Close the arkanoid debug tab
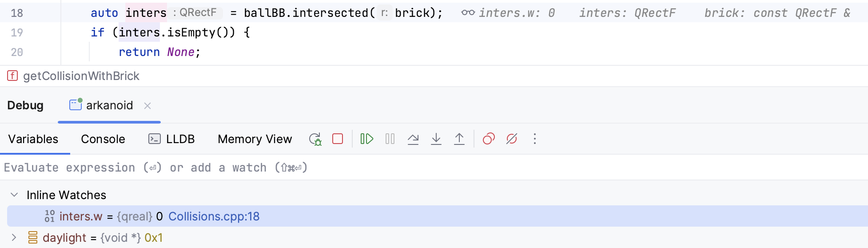The height and width of the screenshot is (248, 868). (147, 106)
